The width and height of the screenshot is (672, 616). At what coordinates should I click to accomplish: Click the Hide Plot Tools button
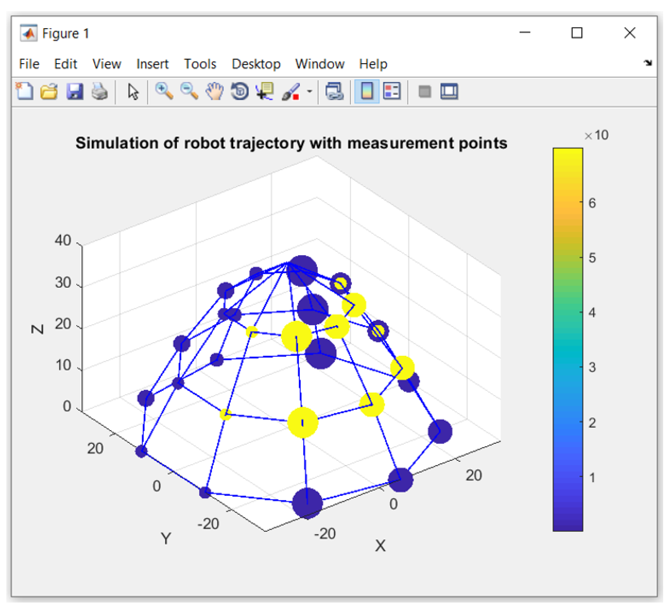tap(424, 91)
